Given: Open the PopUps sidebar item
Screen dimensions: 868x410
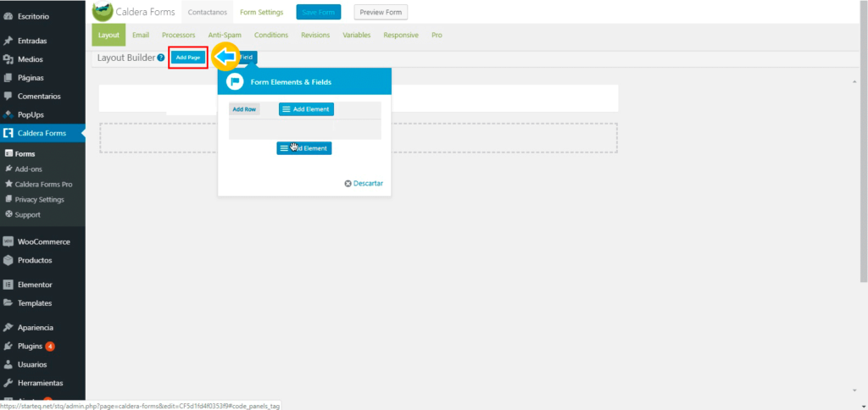Looking at the screenshot, I should click(x=31, y=114).
